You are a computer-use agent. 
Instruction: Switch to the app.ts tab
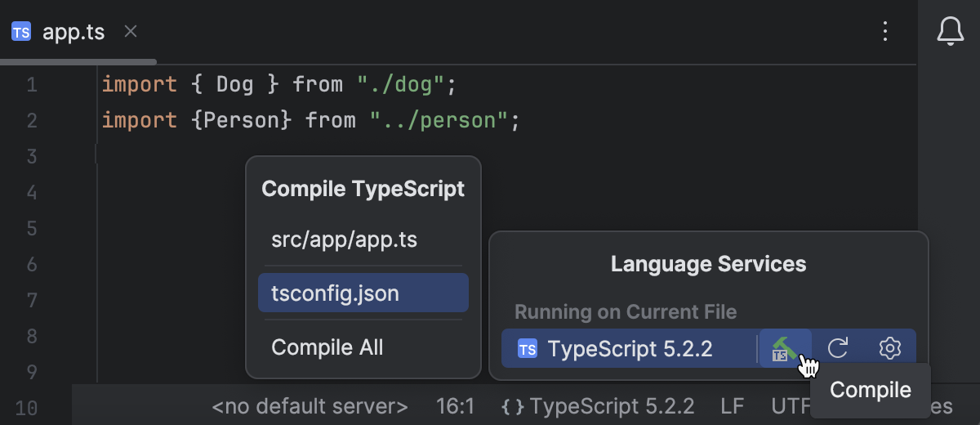point(73,33)
